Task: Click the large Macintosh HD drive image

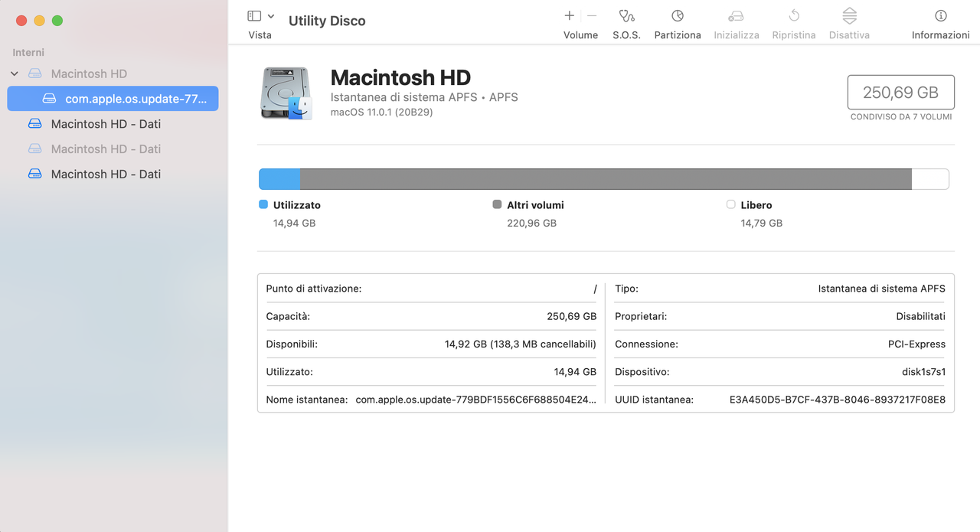Action: click(286, 93)
